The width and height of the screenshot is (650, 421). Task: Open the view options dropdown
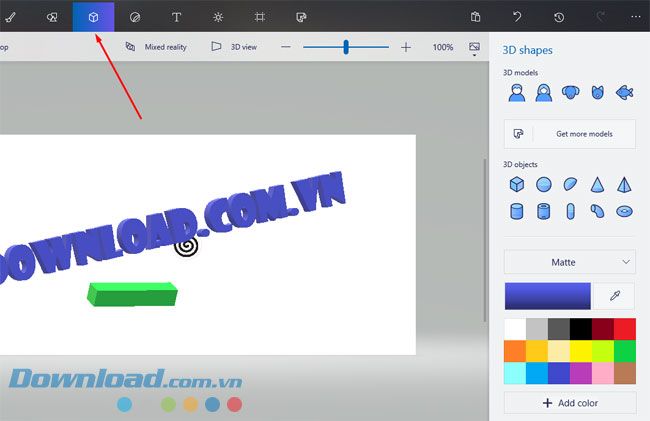point(474,48)
